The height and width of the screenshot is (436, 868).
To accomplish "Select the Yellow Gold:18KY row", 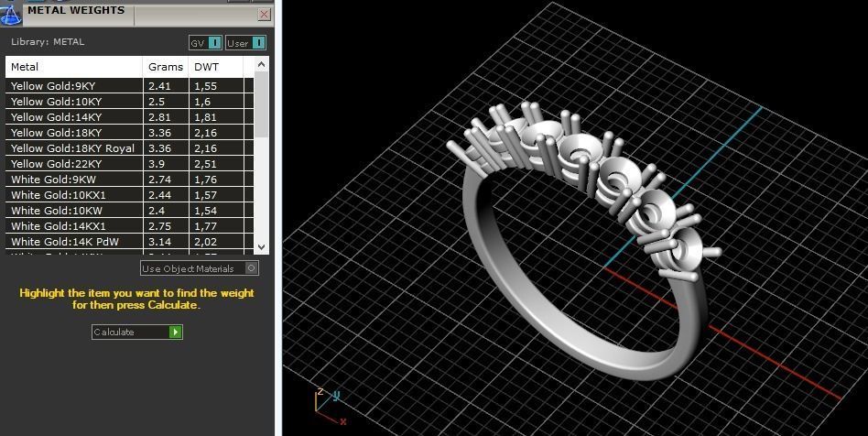I will [x=129, y=133].
